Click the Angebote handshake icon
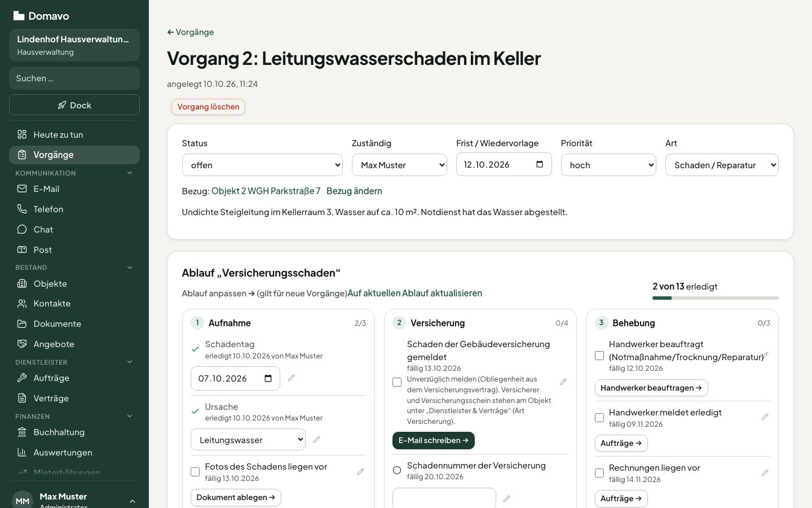 pos(22,344)
